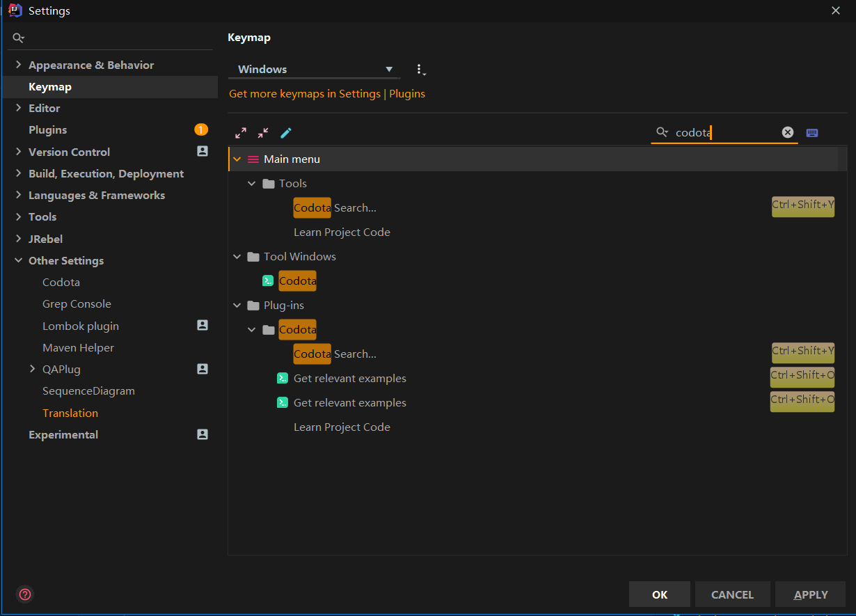Select Learn Project Code under Plug-ins Codota

[342, 427]
